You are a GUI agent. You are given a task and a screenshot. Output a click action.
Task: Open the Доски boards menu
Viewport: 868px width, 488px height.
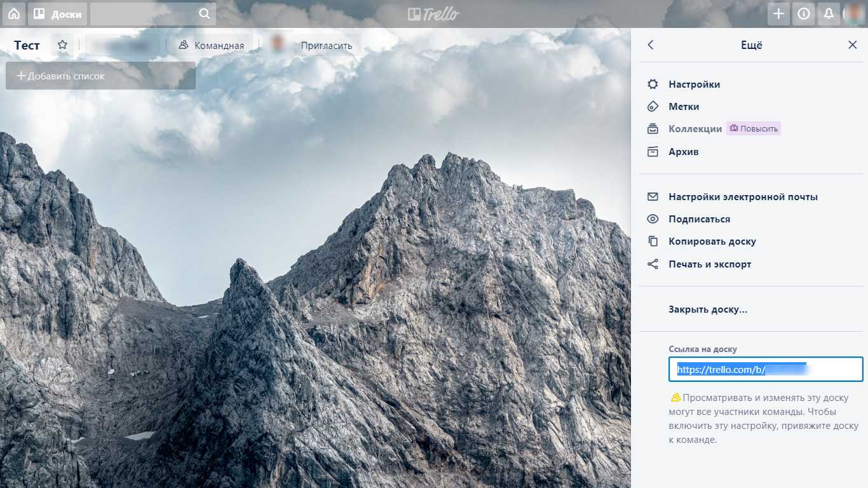pos(57,14)
